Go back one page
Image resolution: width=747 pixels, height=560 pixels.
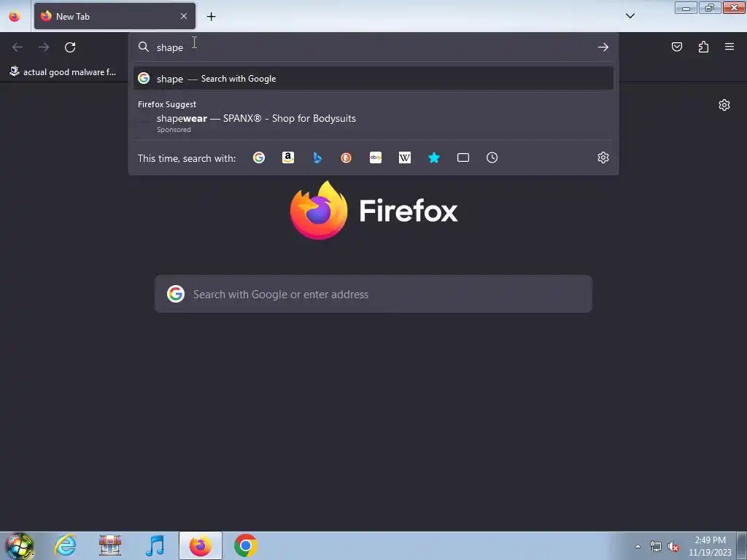[x=18, y=47]
